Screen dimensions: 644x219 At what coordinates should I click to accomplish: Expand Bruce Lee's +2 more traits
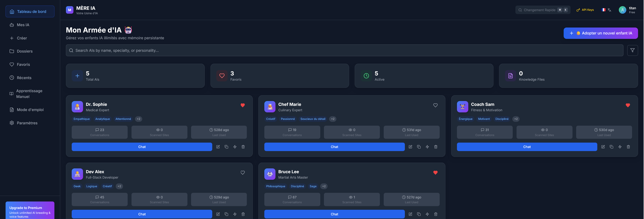click(324, 186)
